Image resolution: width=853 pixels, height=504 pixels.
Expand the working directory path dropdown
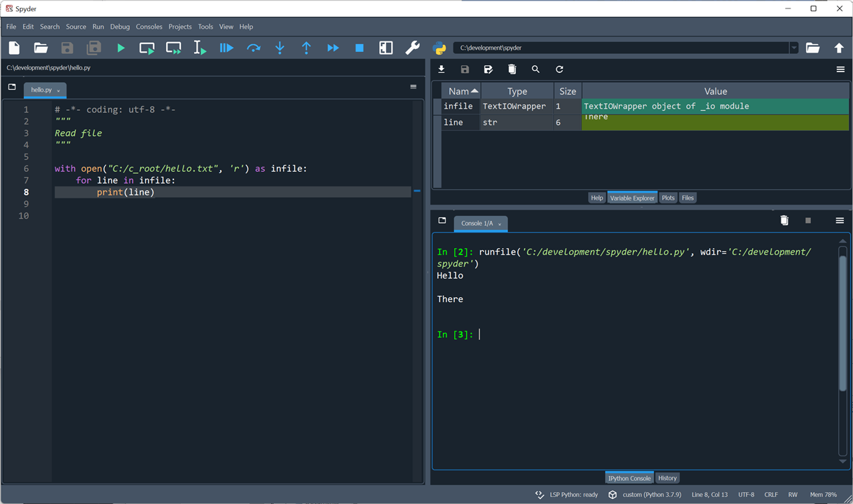pos(793,48)
